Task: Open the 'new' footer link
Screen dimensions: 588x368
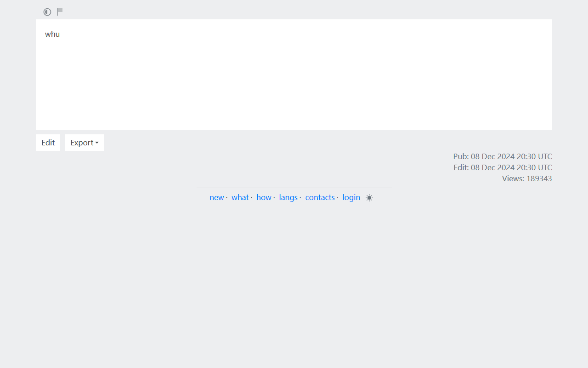Action: 217,197
